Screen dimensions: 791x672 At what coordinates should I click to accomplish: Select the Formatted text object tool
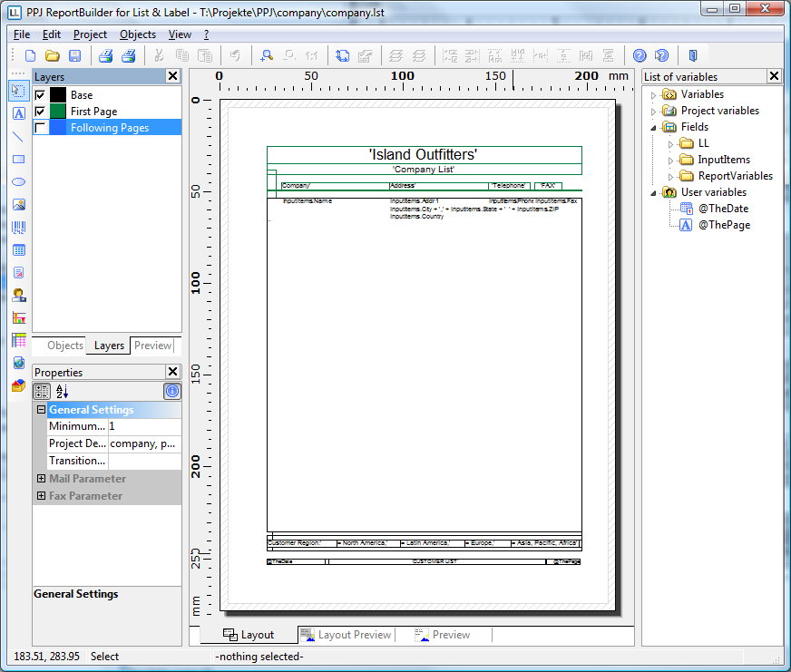tap(19, 272)
